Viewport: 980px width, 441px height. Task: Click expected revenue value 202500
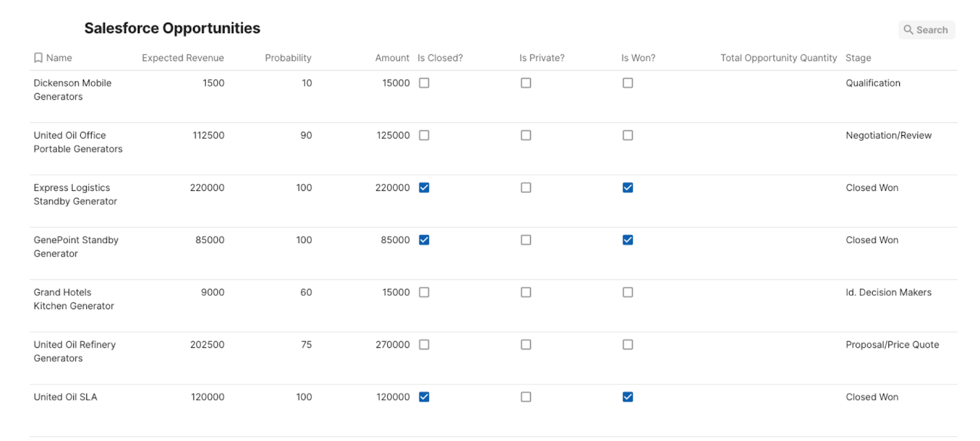tap(207, 345)
